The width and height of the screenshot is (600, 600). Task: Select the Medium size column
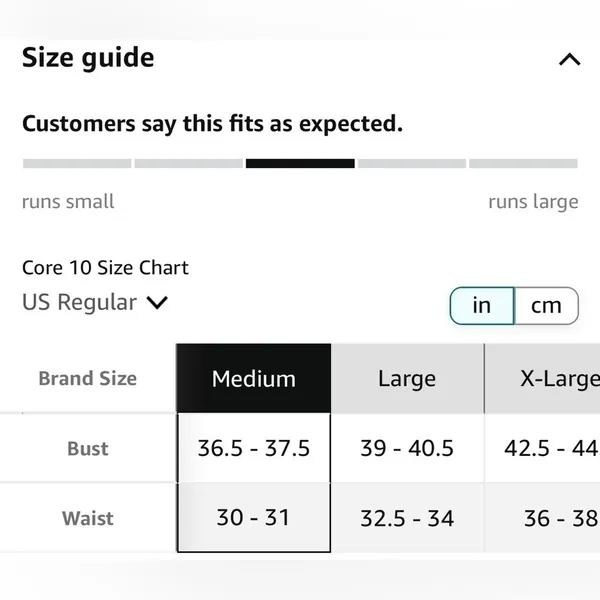254,378
